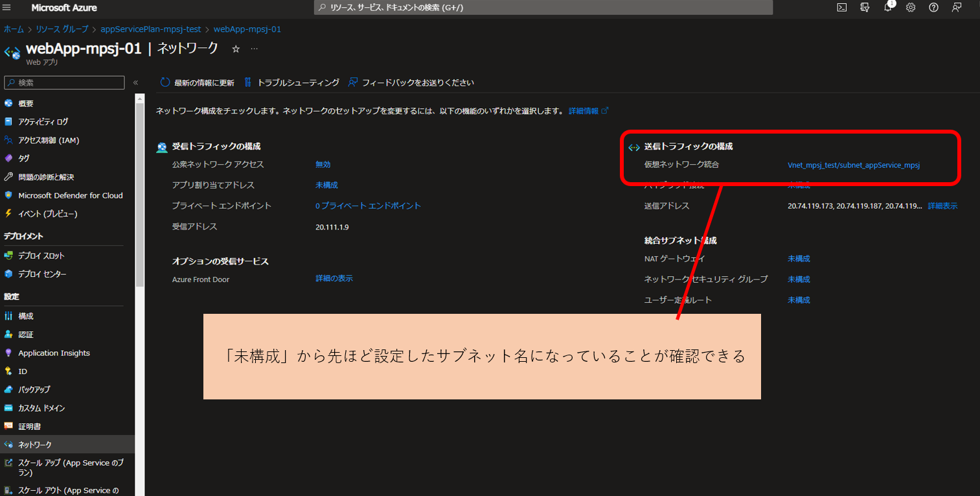980x496 pixels.
Task: Click 未構成 beside ネットワーク セキュリティ グループ
Action: [x=799, y=279]
